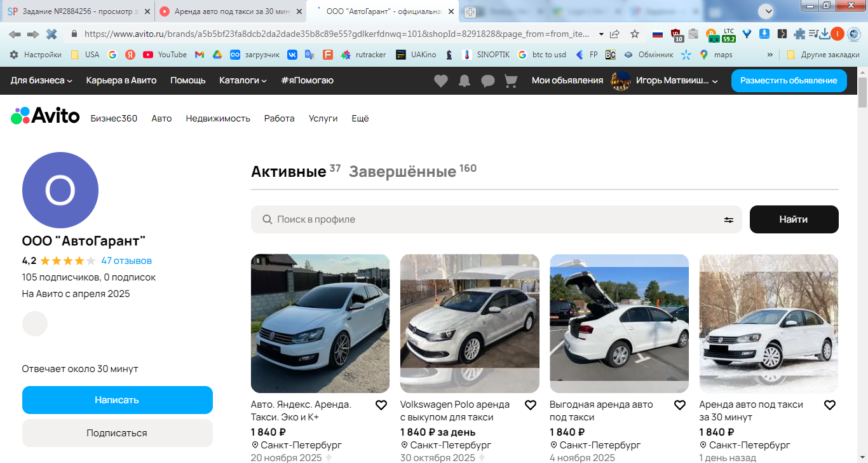Open YouTube bookmark
This screenshot has height=463, width=868.
click(x=165, y=55)
